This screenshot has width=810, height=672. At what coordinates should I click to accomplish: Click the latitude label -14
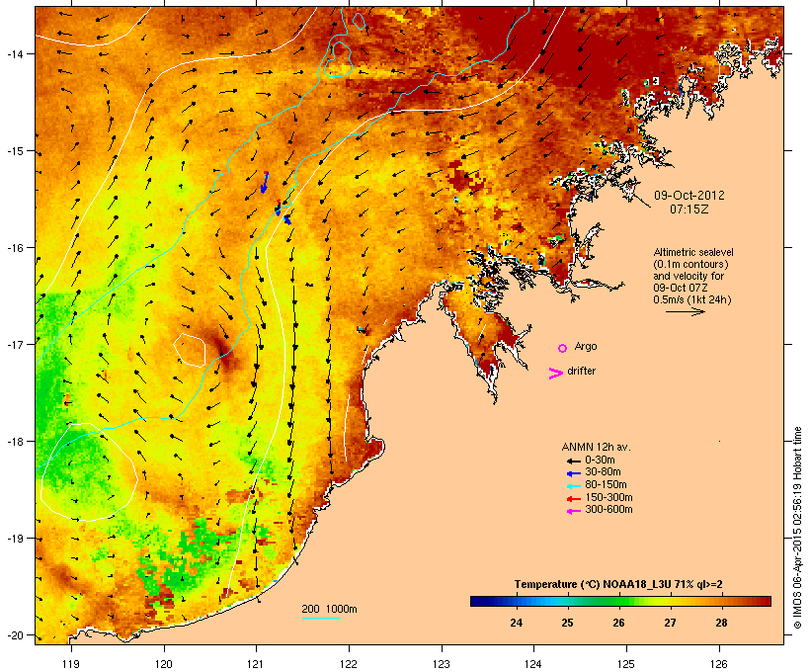(x=14, y=53)
